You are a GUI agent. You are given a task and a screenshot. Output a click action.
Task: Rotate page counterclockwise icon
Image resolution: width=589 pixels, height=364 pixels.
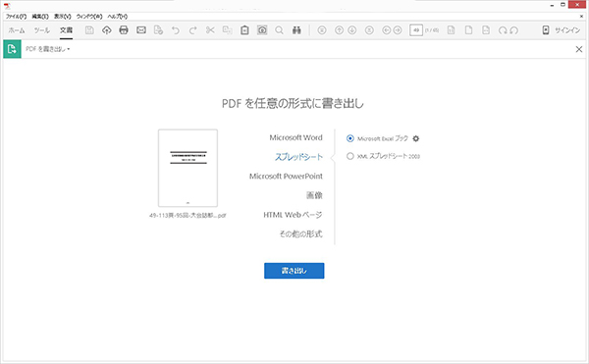pyautogui.click(x=513, y=30)
